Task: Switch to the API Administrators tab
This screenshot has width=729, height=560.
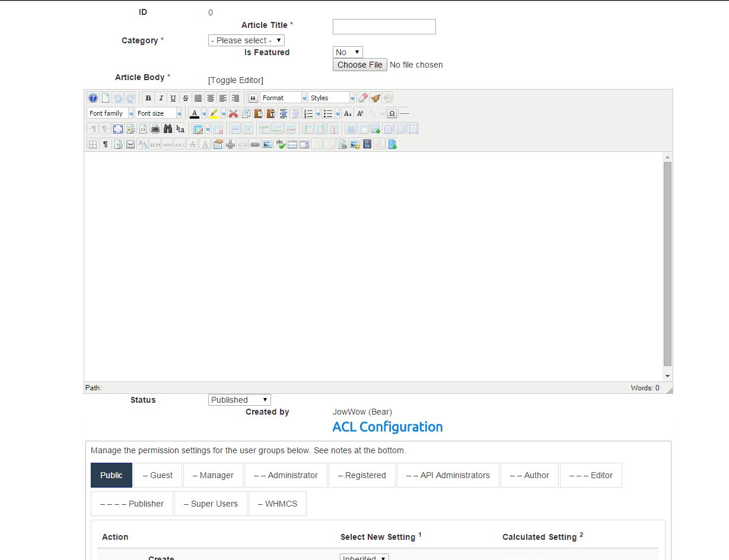Action: (448, 475)
